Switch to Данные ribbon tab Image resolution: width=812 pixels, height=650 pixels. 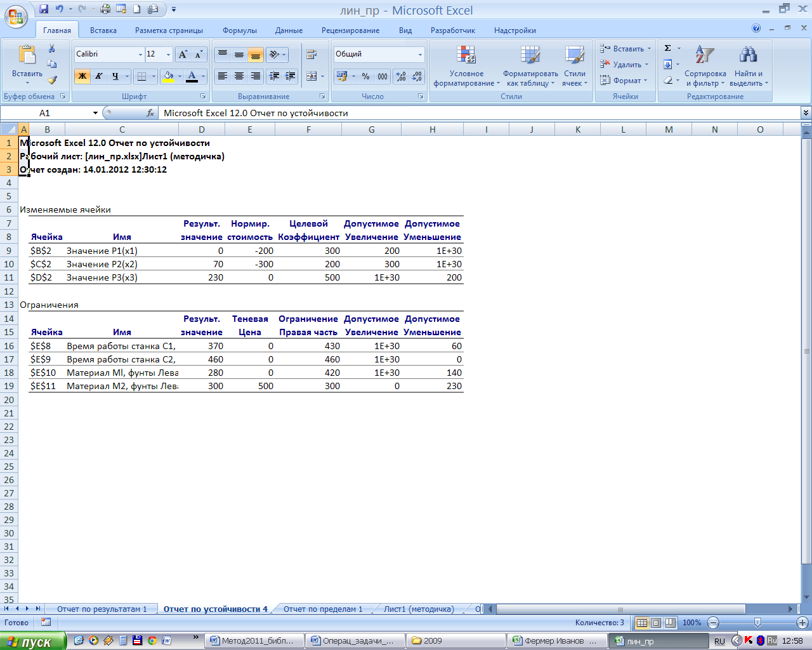(x=289, y=30)
